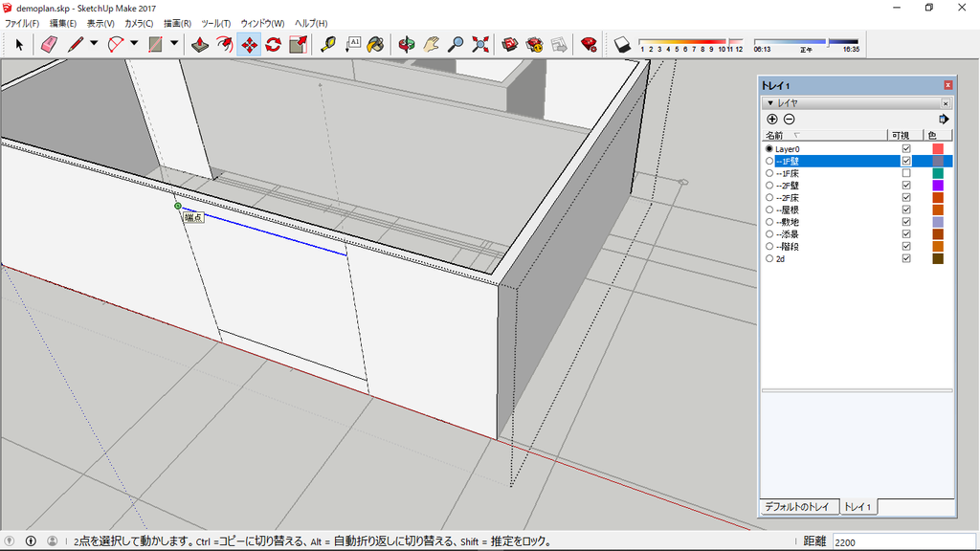This screenshot has height=551, width=980.
Task: Enable visibility of --1F床 layer
Action: coord(906,173)
